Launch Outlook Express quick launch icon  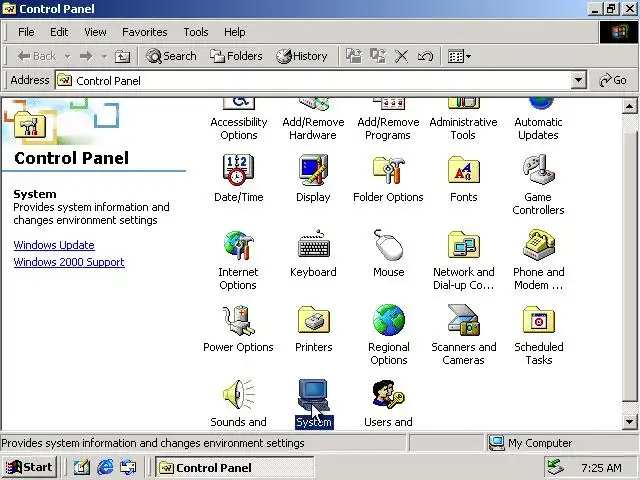128,467
